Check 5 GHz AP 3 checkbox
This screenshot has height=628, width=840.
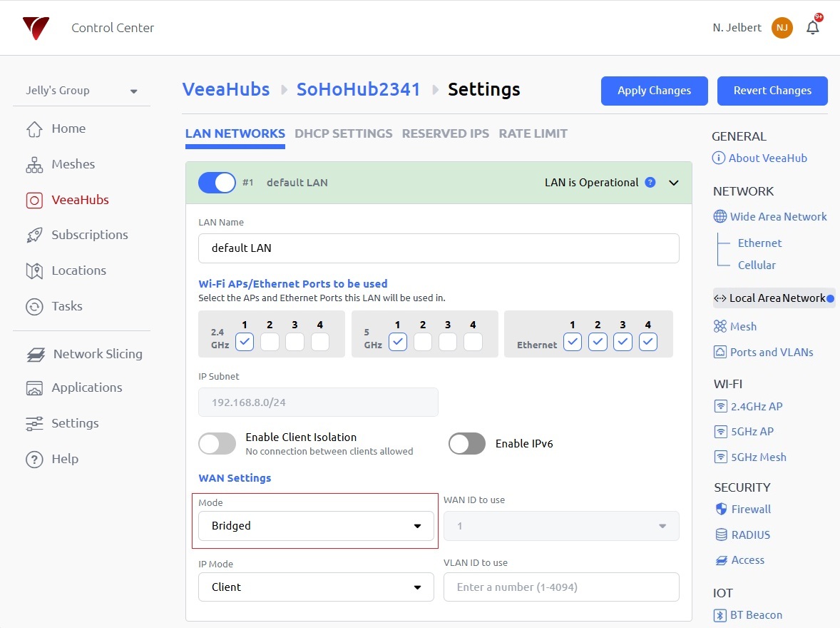[448, 342]
